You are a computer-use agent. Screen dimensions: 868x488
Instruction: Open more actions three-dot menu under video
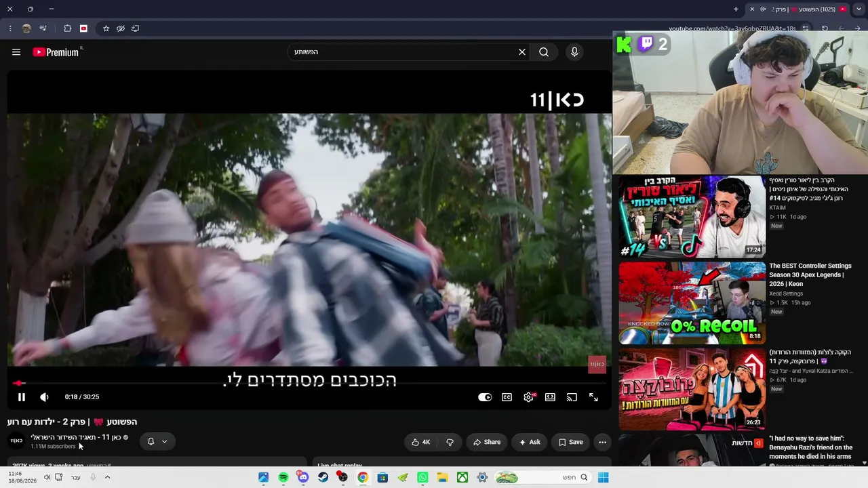coord(602,442)
